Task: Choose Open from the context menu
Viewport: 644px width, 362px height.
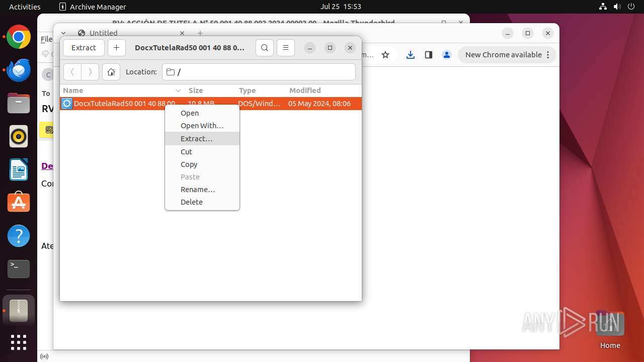Action: click(202, 113)
